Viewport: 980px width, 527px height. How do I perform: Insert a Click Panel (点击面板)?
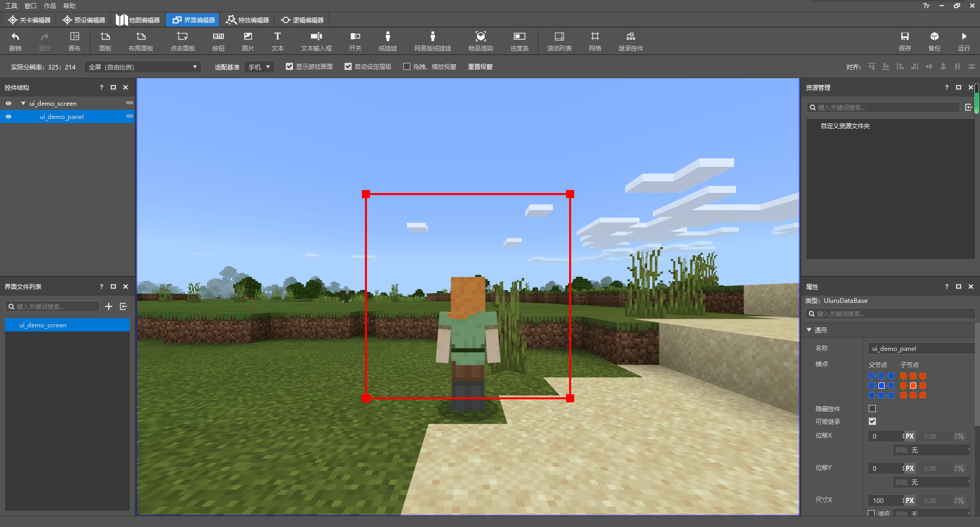pyautogui.click(x=182, y=41)
